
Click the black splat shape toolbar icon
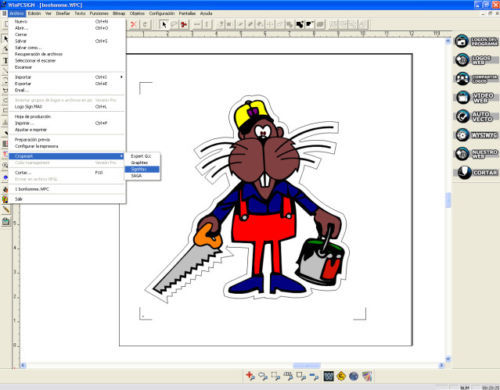point(299,24)
